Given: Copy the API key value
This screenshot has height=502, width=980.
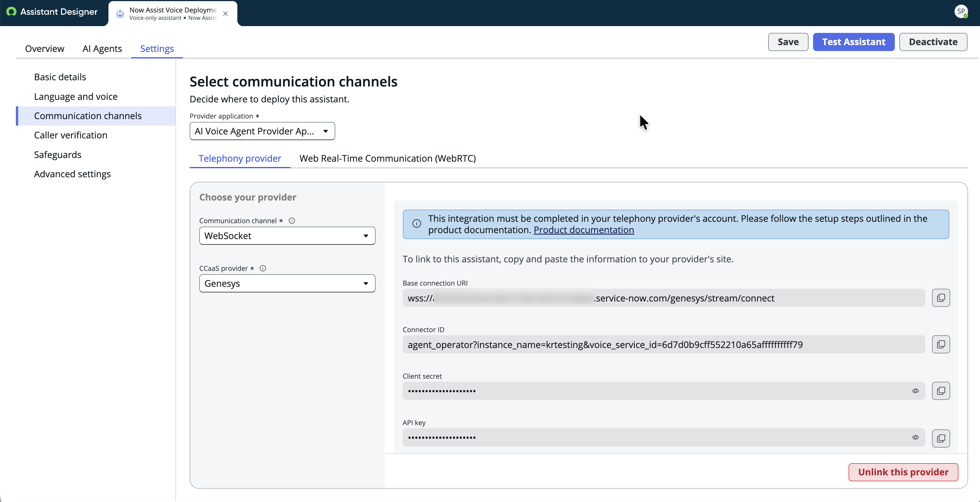Looking at the screenshot, I should click(941, 438).
